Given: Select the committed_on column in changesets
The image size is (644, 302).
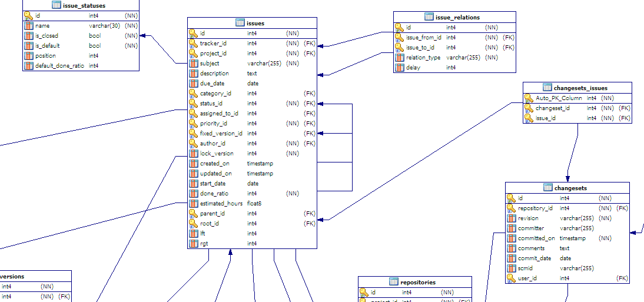Looking at the screenshot, I should click(536, 238).
